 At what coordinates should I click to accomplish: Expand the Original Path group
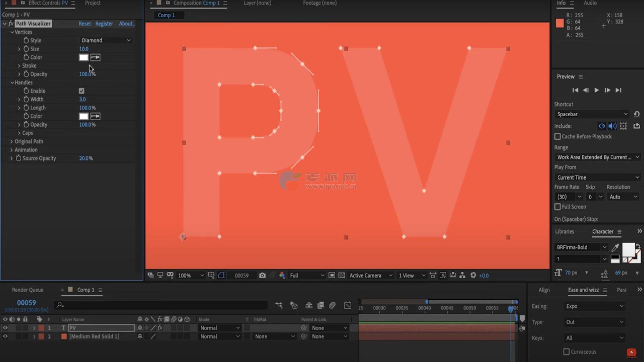tap(11, 141)
